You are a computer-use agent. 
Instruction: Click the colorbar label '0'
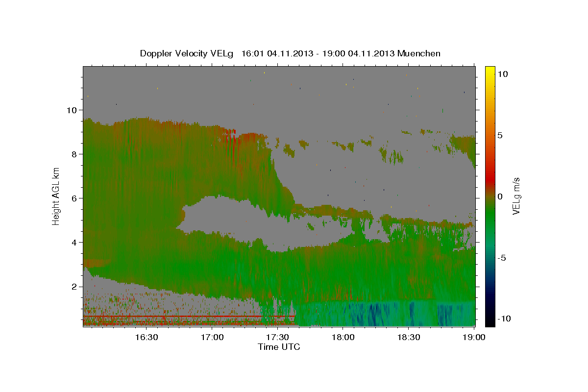point(500,196)
